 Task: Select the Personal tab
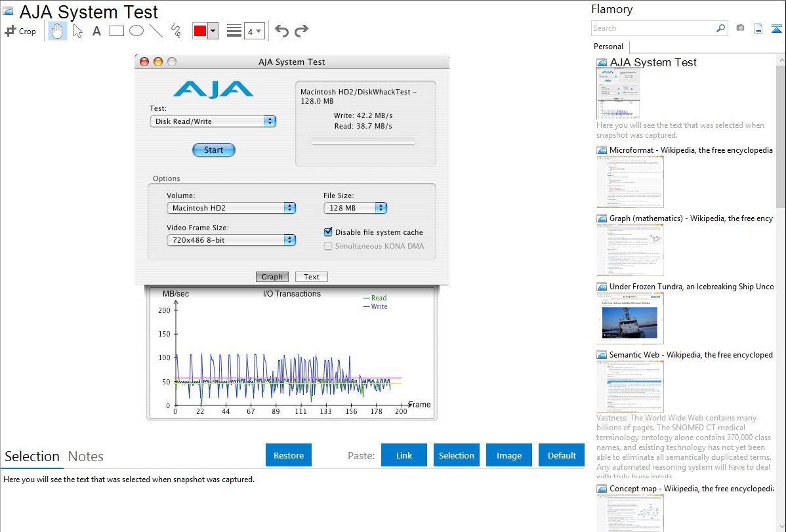(609, 47)
